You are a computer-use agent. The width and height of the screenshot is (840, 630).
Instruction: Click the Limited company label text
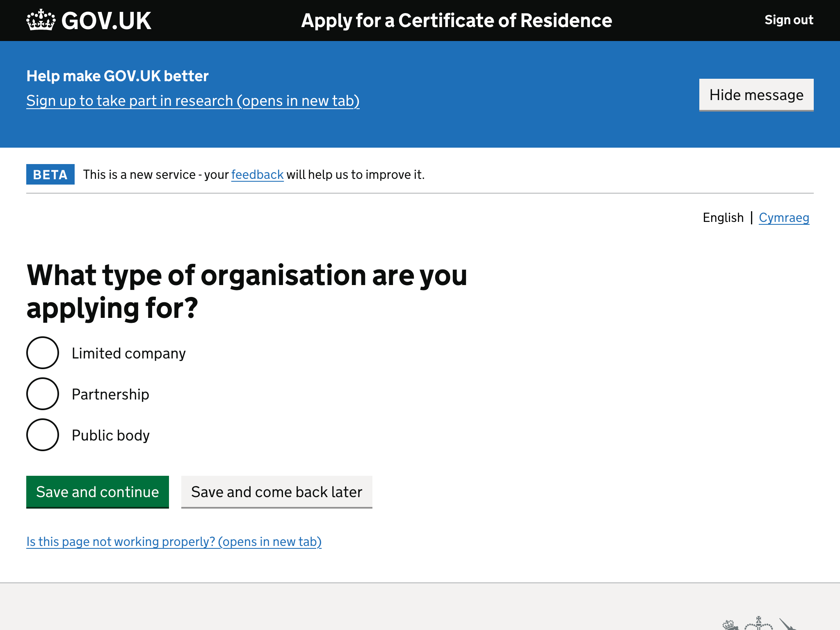(x=128, y=353)
